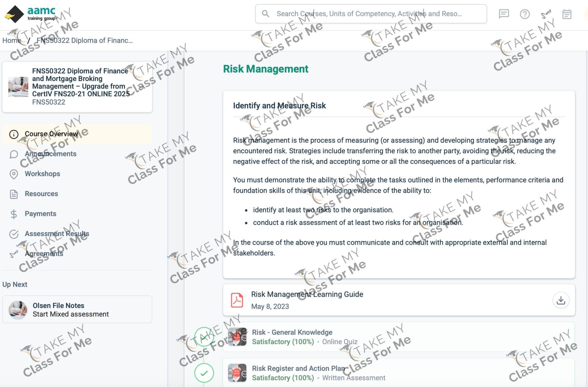Click Satisfactory (100%) on Online Quiz row

tap(283, 342)
